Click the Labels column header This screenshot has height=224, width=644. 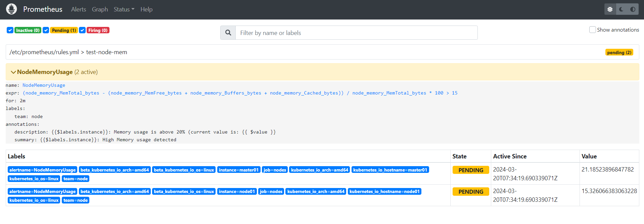pyautogui.click(x=16, y=156)
